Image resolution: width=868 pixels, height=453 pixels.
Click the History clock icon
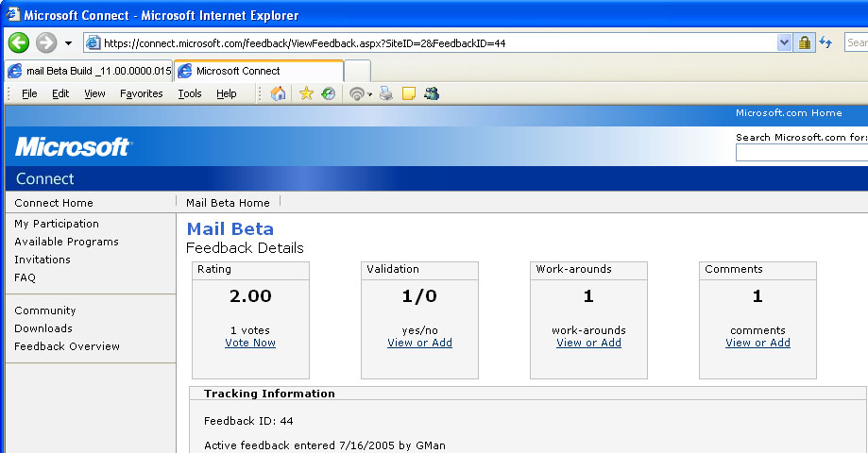[x=329, y=93]
